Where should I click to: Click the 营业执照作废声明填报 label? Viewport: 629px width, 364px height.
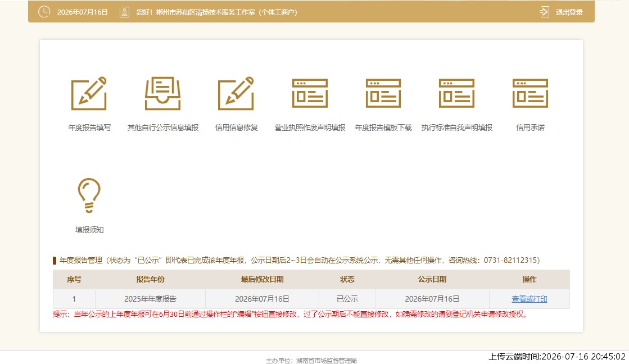[x=310, y=128]
